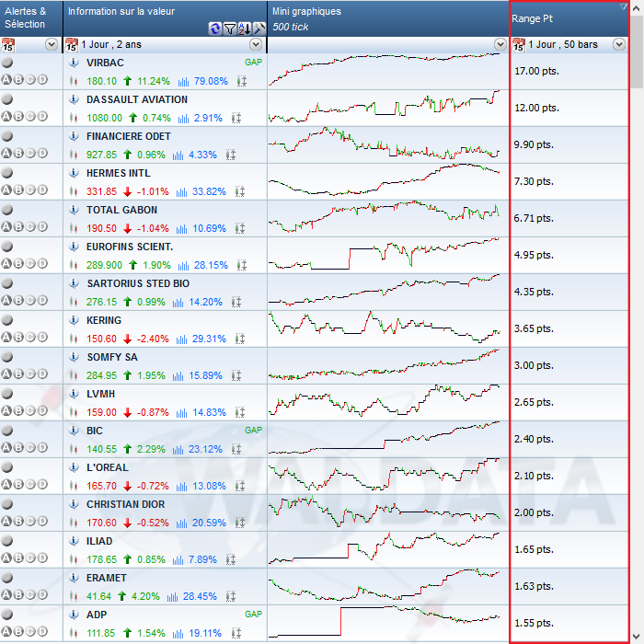Select the CHRISTIAN DIOR stock name
The width and height of the screenshot is (644, 644).
click(x=126, y=504)
